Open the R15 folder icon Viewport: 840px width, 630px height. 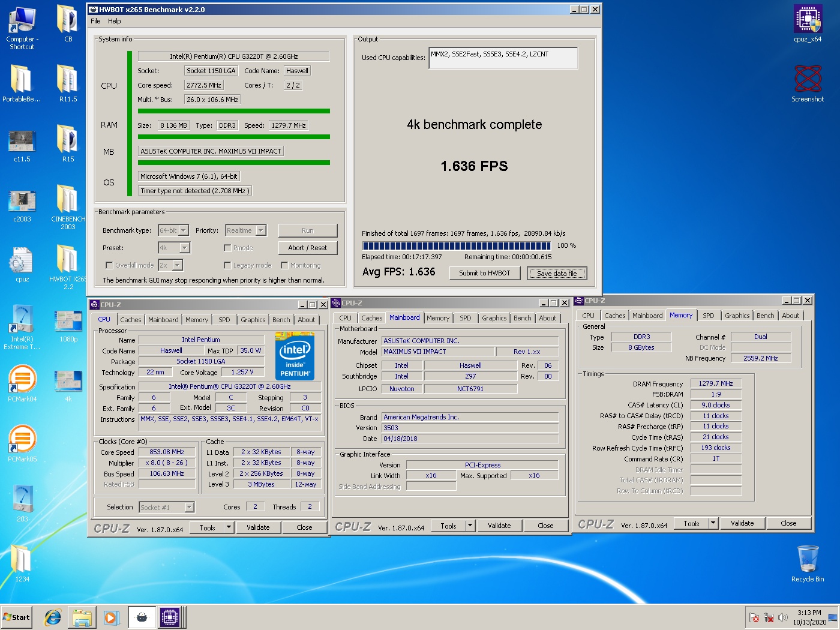(68, 144)
